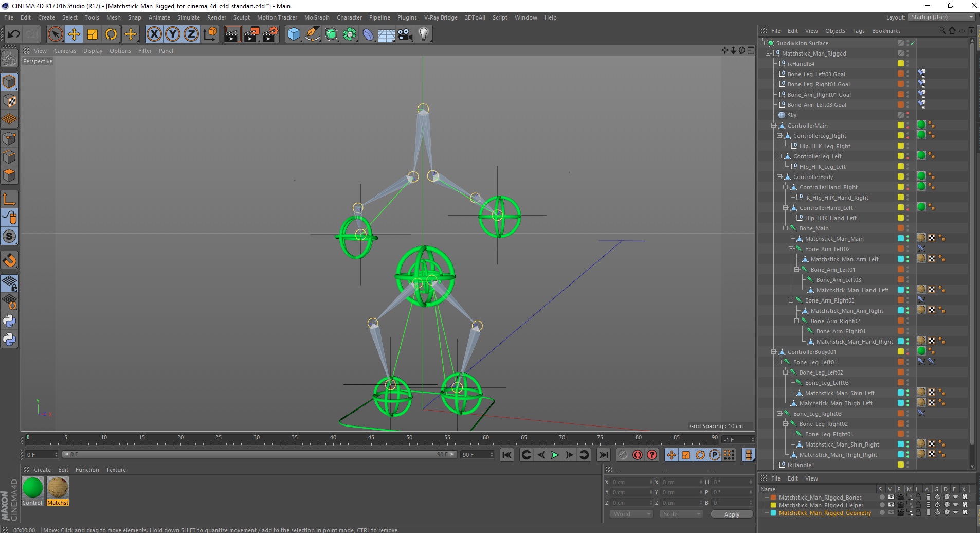Image resolution: width=980 pixels, height=533 pixels.
Task: Open viewport Cameras menu
Action: pyautogui.click(x=65, y=51)
